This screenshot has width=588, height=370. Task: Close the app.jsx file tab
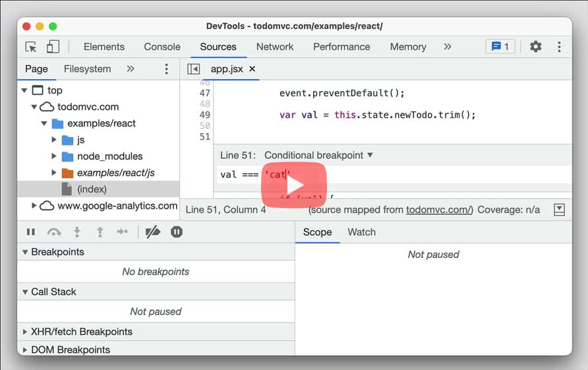pos(252,69)
